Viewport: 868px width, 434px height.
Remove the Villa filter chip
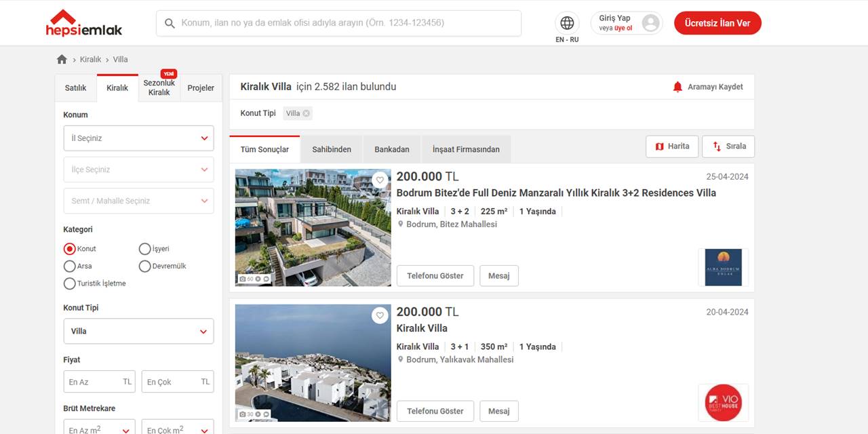coord(307,113)
